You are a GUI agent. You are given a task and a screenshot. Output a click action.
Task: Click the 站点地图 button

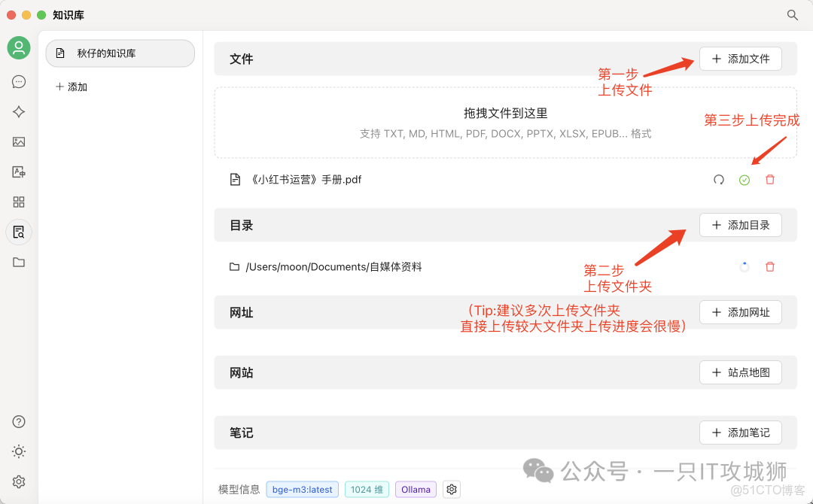tap(741, 372)
